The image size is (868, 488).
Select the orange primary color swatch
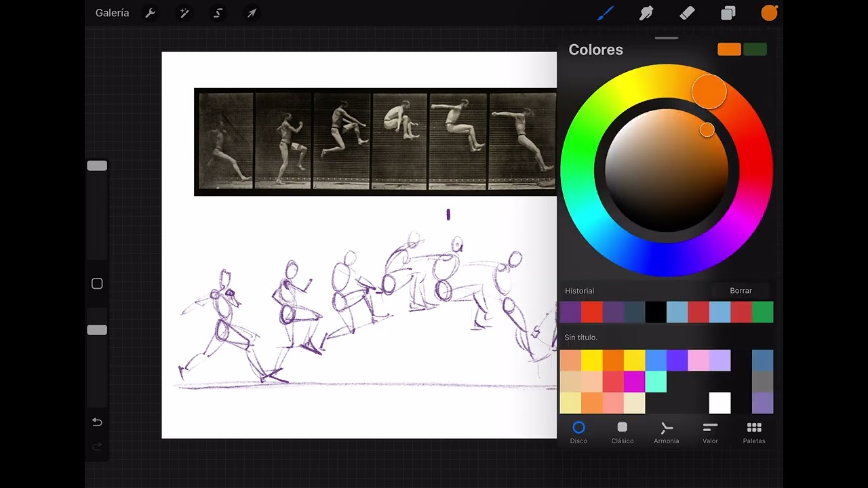pos(729,49)
